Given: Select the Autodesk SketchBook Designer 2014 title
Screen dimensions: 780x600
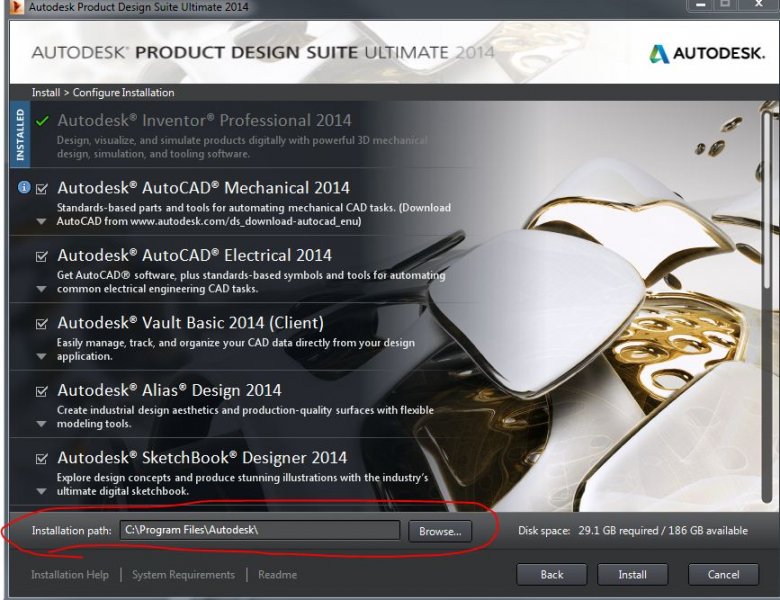Looking at the screenshot, I should (x=201, y=458).
